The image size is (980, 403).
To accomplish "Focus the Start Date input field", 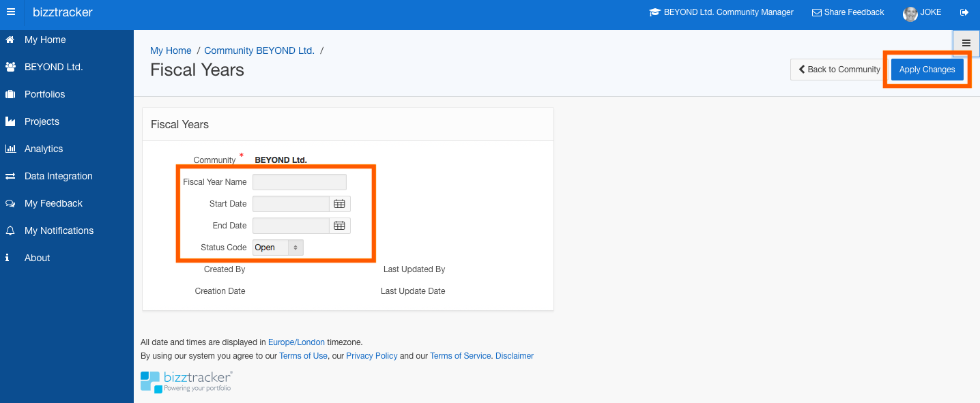I will tap(291, 204).
